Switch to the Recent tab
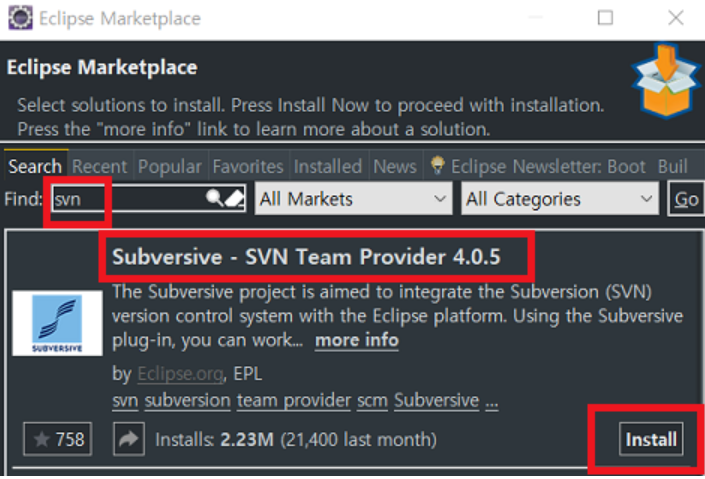 [99, 166]
